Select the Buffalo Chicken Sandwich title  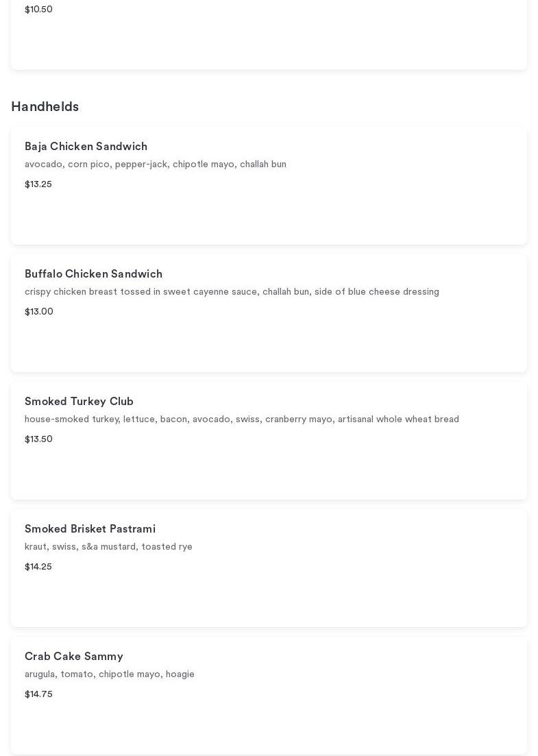(94, 274)
